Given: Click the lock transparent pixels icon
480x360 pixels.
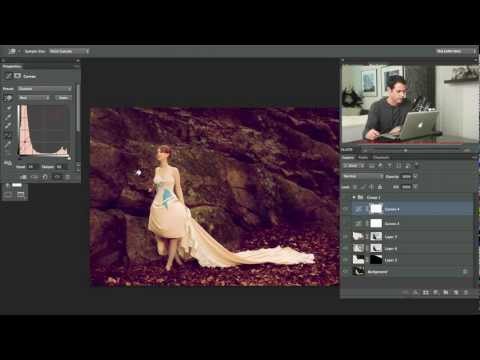Looking at the screenshot, I should click(x=355, y=187).
